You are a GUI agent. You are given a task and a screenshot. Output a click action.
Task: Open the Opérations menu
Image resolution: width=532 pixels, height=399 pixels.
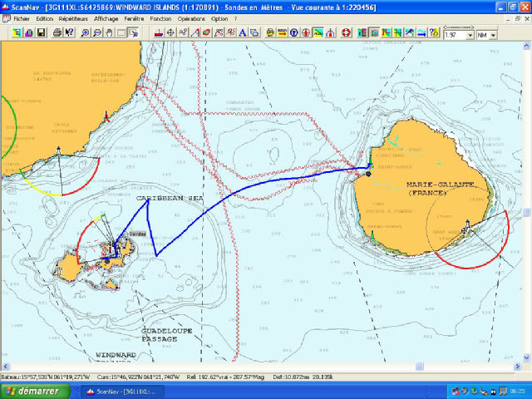coord(191,18)
